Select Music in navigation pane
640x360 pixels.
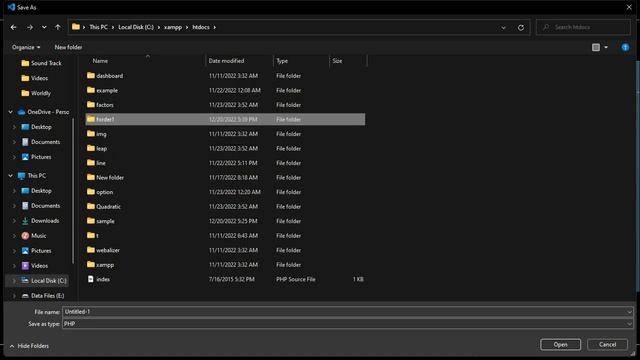(x=38, y=236)
